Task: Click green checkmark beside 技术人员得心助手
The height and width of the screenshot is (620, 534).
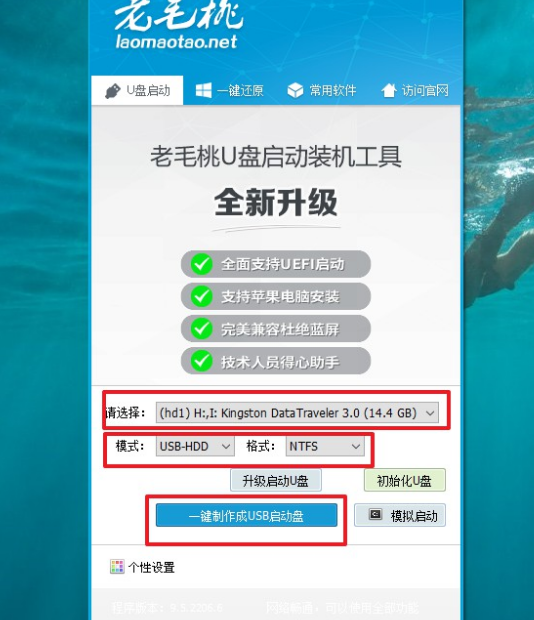Action: 202,361
